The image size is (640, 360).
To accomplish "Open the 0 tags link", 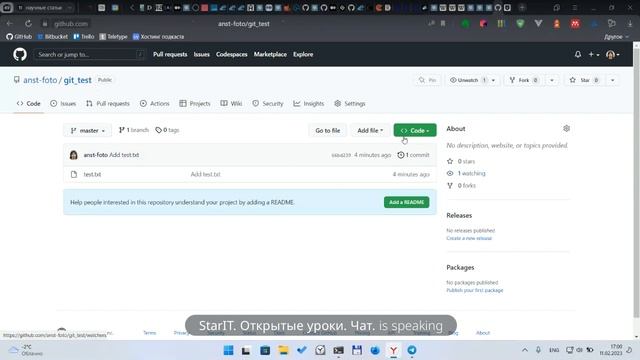I will [x=167, y=130].
